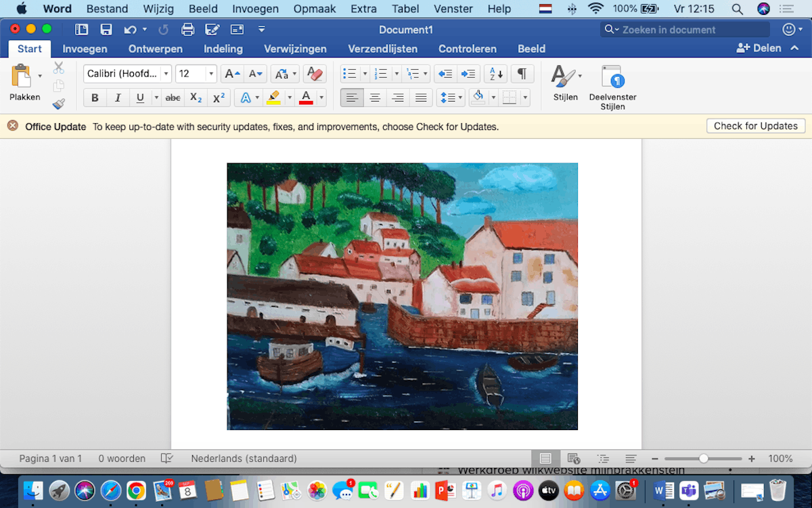Click the Delen share button
The width and height of the screenshot is (812, 508).
pyautogui.click(x=759, y=48)
